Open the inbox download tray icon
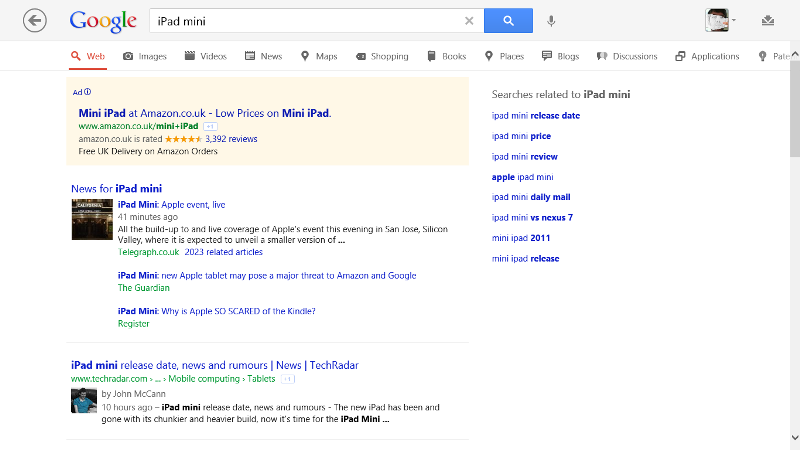 click(x=768, y=20)
